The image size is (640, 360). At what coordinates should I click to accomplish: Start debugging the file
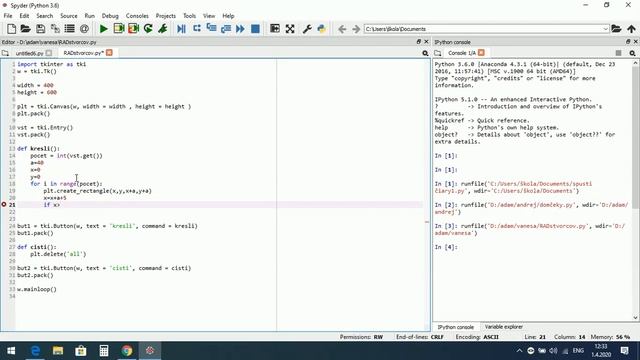(182, 29)
